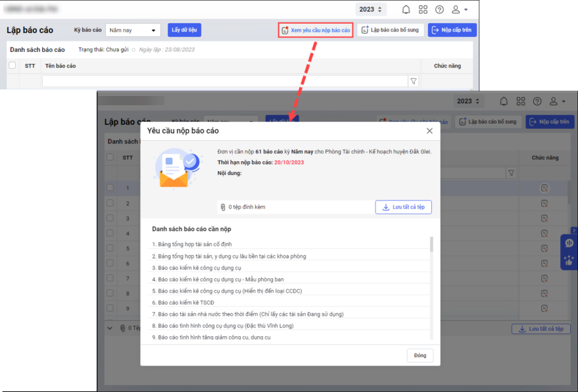Open notifications bell in top window
The width and height of the screenshot is (578, 392).
406,10
